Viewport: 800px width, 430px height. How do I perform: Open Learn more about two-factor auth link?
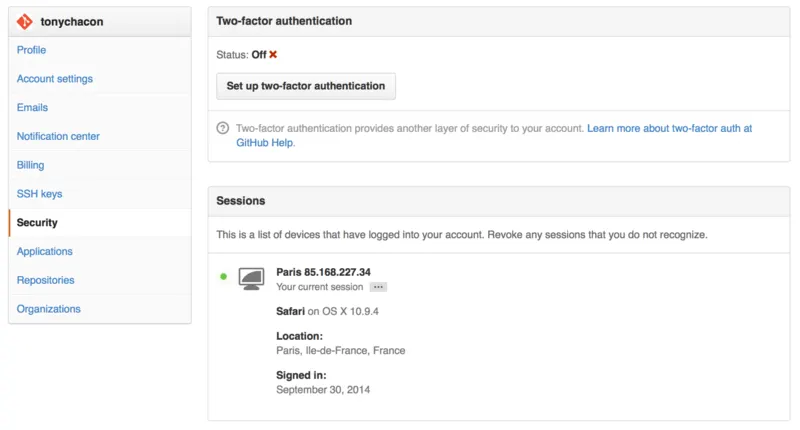(494, 135)
